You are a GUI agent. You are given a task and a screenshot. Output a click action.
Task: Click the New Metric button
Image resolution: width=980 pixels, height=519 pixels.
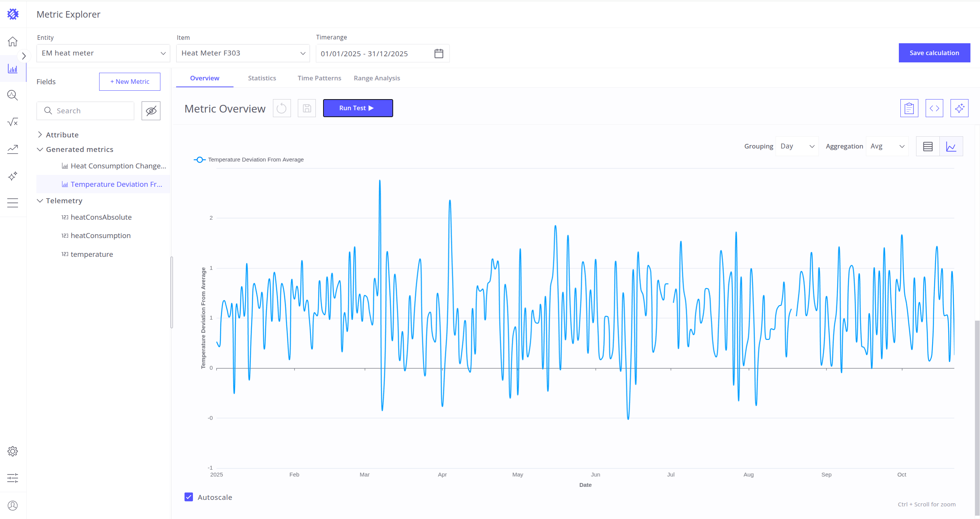[130, 82]
